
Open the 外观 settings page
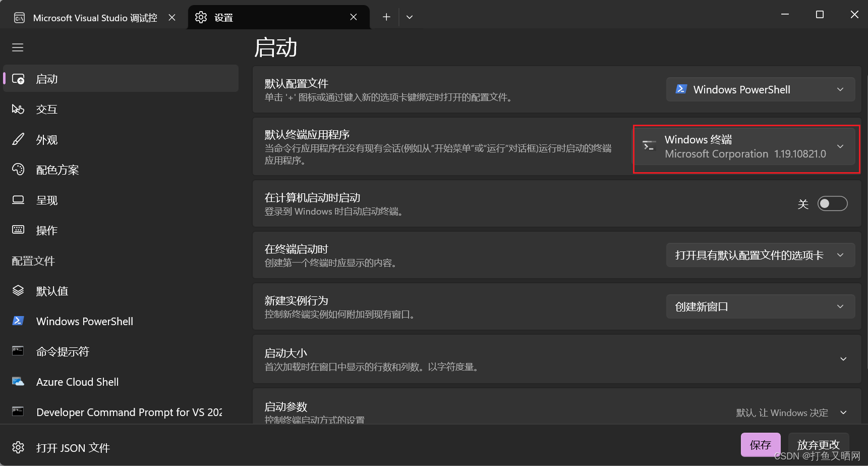pos(121,140)
